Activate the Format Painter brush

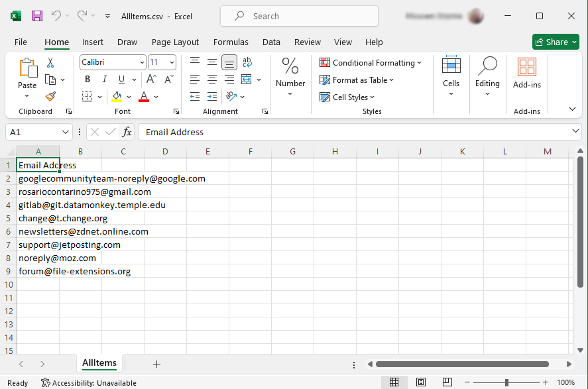click(50, 97)
